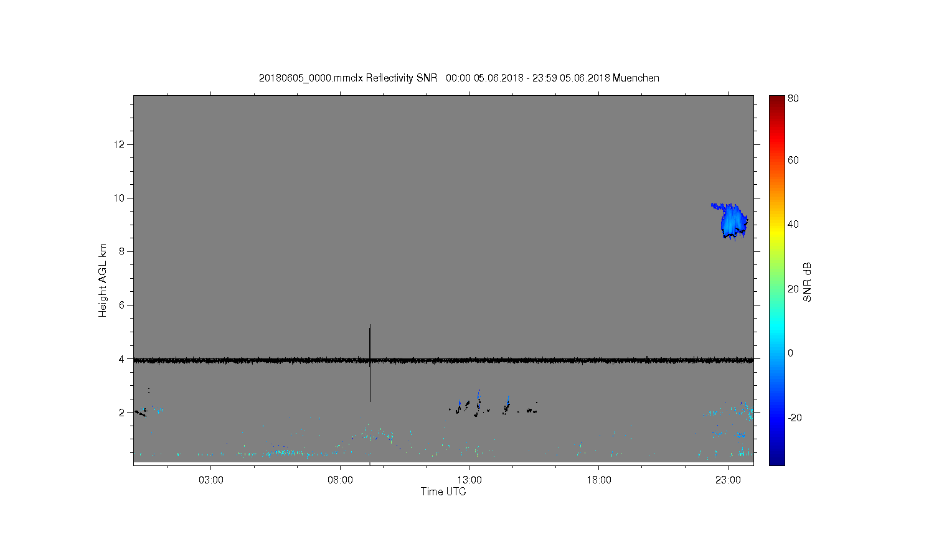Click the height tick label "6"
Screen dimensions: 934x560
click(x=122, y=305)
